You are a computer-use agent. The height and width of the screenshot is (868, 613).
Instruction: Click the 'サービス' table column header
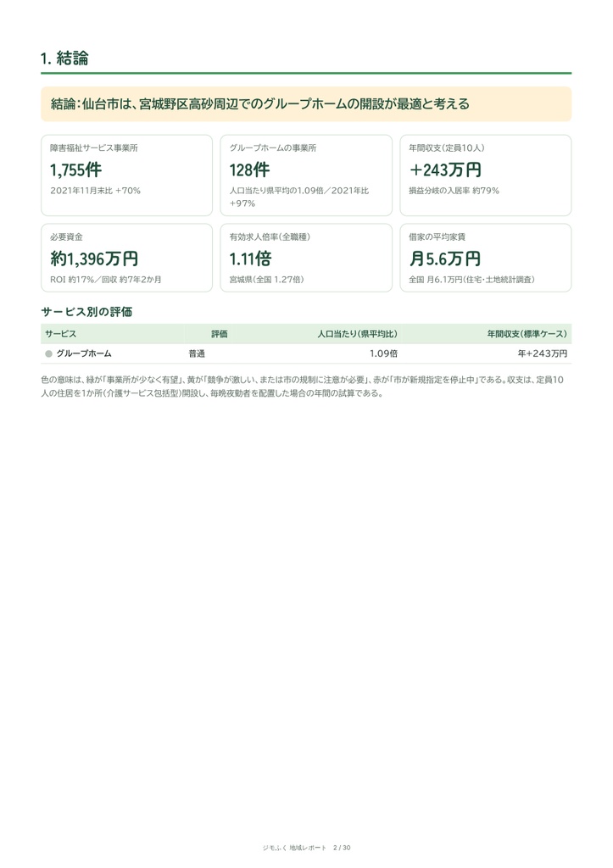pyautogui.click(x=61, y=334)
